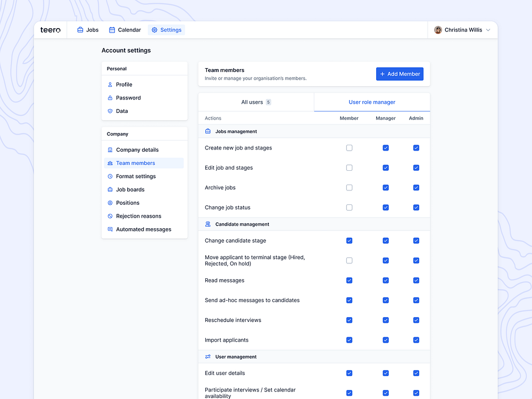Click the Profile person icon in sidebar
Image resolution: width=532 pixels, height=399 pixels.
coord(110,85)
